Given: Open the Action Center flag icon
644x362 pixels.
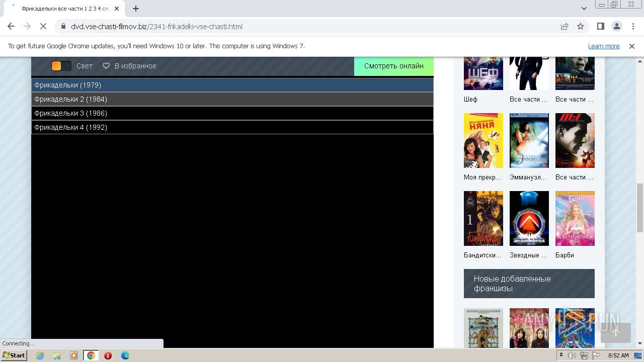Looking at the screenshot, I should pyautogui.click(x=596, y=355).
